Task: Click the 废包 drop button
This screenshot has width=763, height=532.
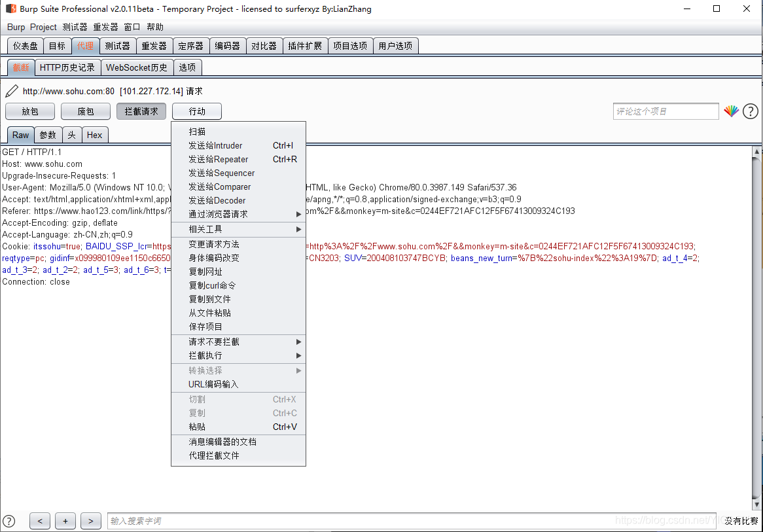Action: click(86, 111)
